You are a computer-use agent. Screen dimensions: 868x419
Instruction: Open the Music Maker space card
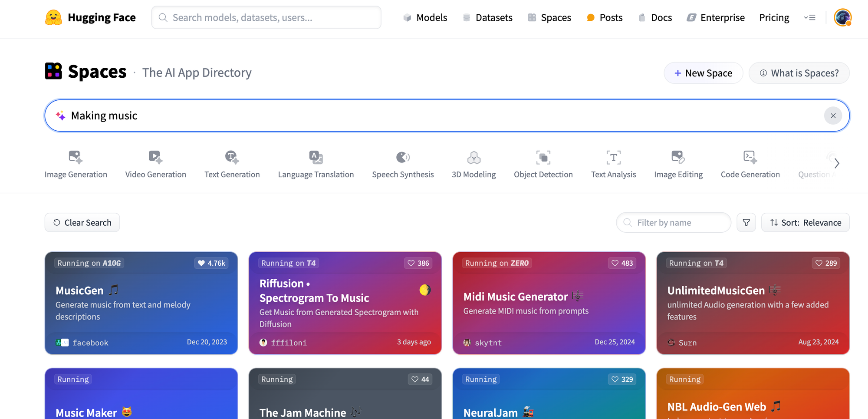coord(141,394)
